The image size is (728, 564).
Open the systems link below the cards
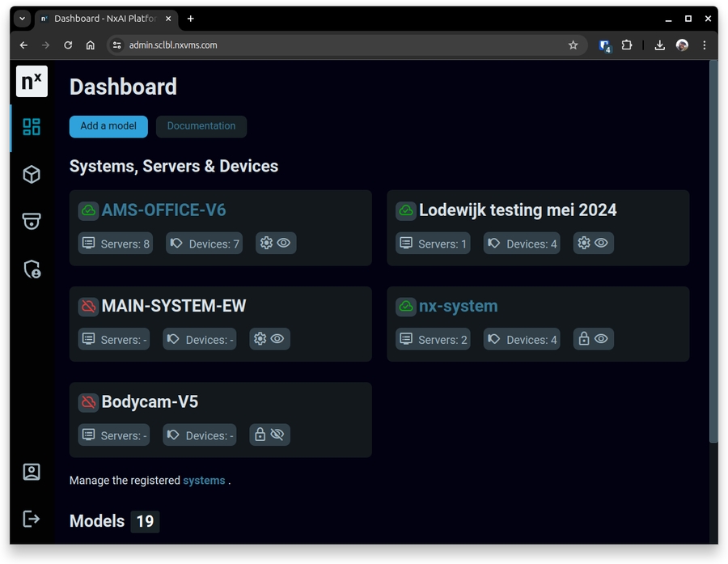pyautogui.click(x=204, y=481)
